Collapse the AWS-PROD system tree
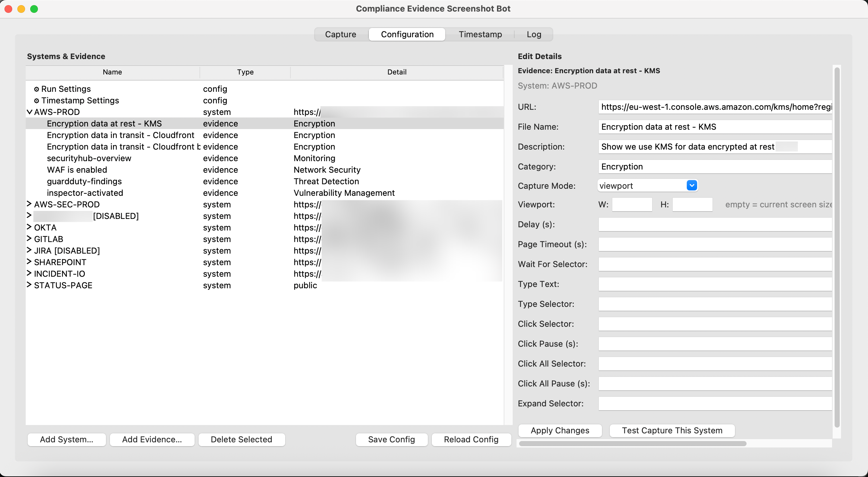Image resolution: width=868 pixels, height=477 pixels. [x=29, y=112]
